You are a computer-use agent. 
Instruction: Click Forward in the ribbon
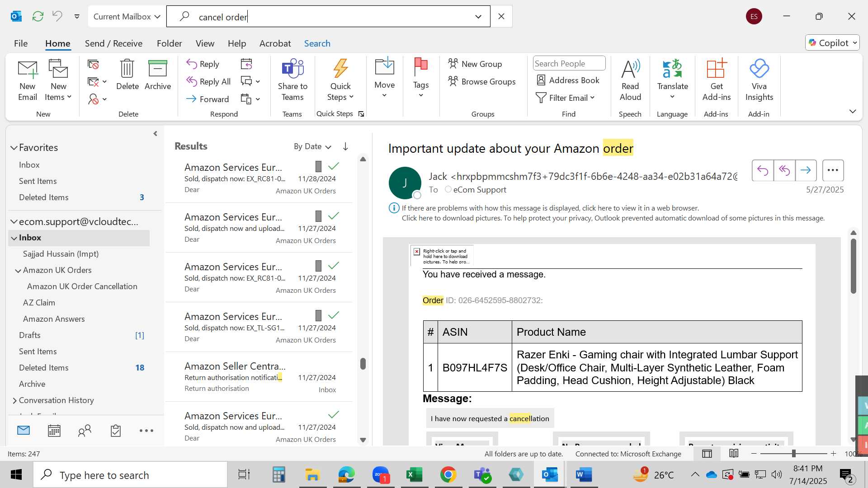(208, 99)
